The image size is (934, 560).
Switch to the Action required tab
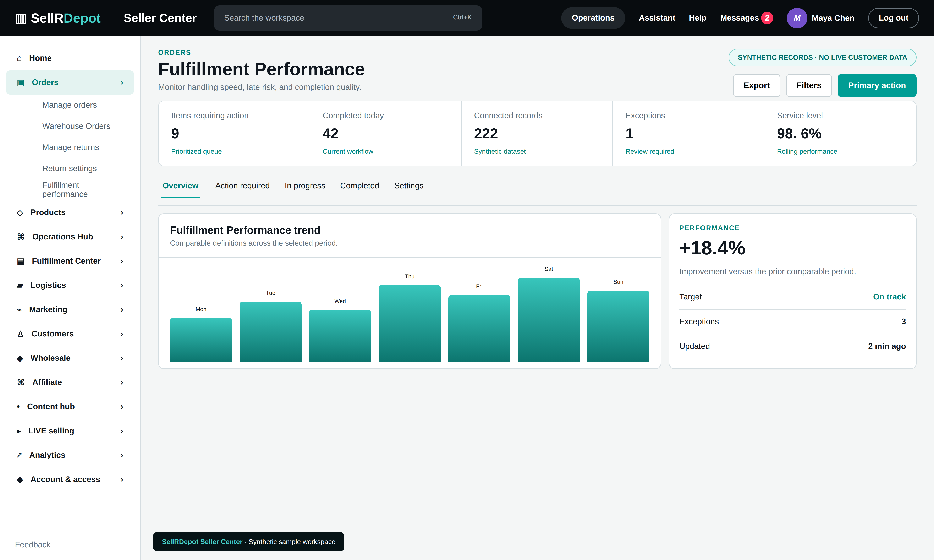[x=242, y=186]
